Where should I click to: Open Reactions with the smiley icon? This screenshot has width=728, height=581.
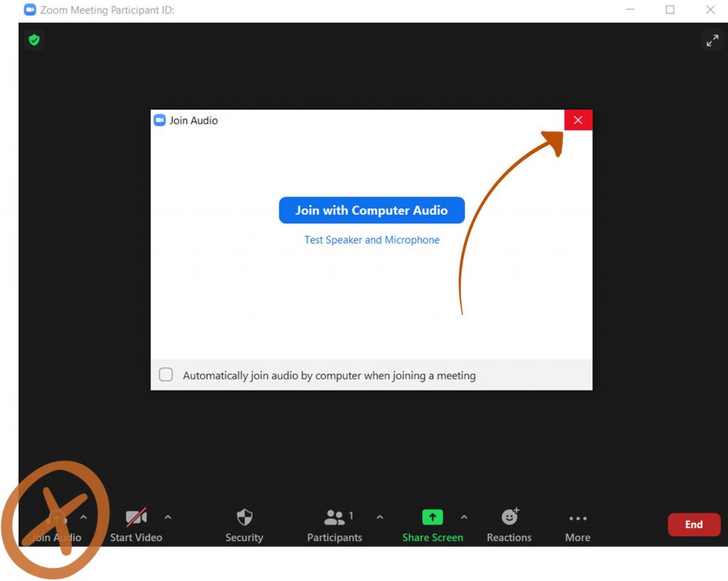tap(509, 517)
